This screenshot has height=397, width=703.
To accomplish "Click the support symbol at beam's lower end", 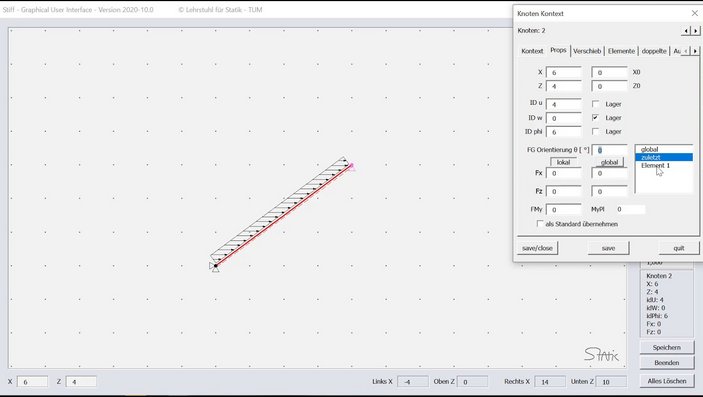I will coord(214,267).
